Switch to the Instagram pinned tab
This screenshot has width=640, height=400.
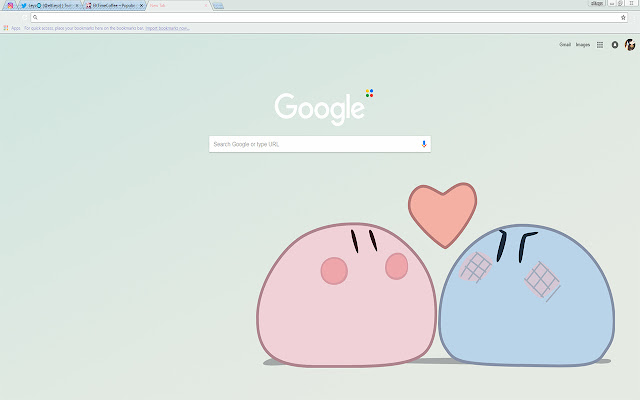tap(10, 5)
